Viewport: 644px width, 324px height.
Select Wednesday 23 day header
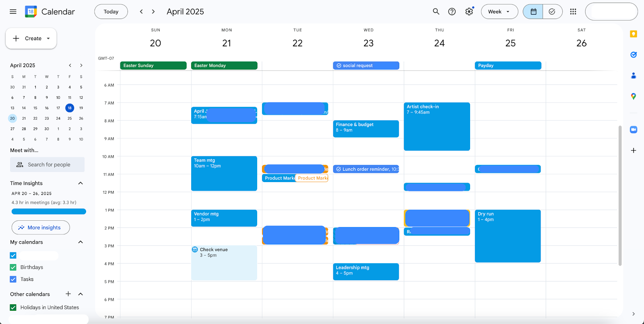point(369,43)
